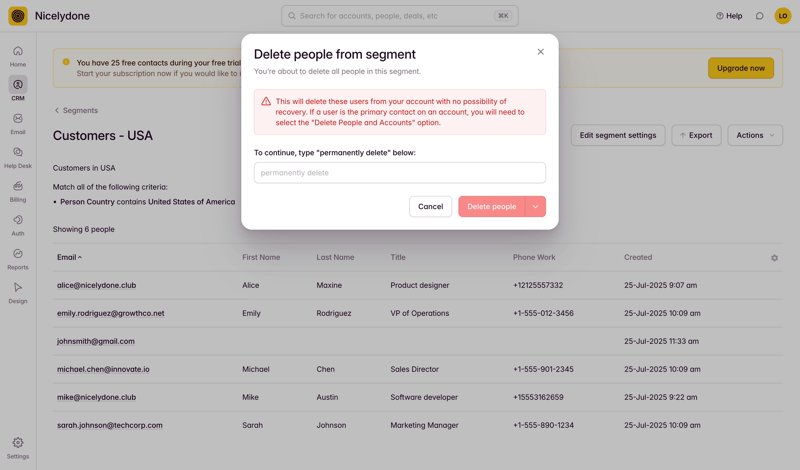Select 'Rodriguez' last name cell
800x470 pixels.
click(x=334, y=313)
